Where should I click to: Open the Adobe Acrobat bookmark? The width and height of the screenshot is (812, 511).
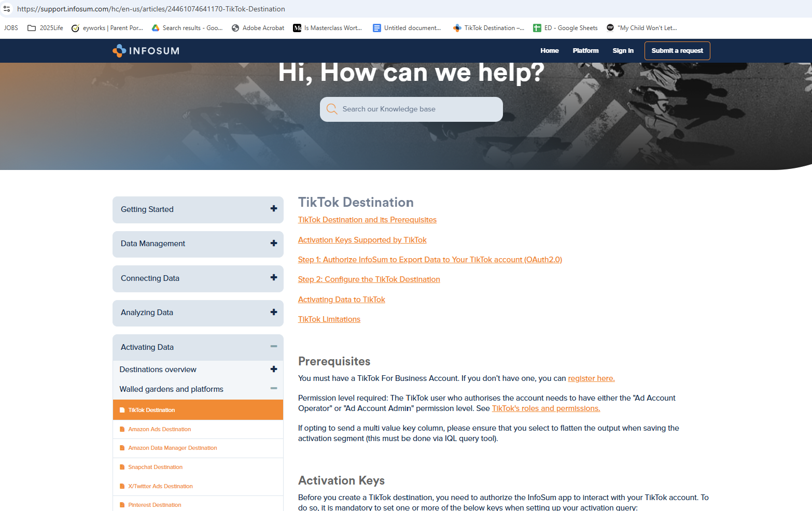pyautogui.click(x=258, y=28)
